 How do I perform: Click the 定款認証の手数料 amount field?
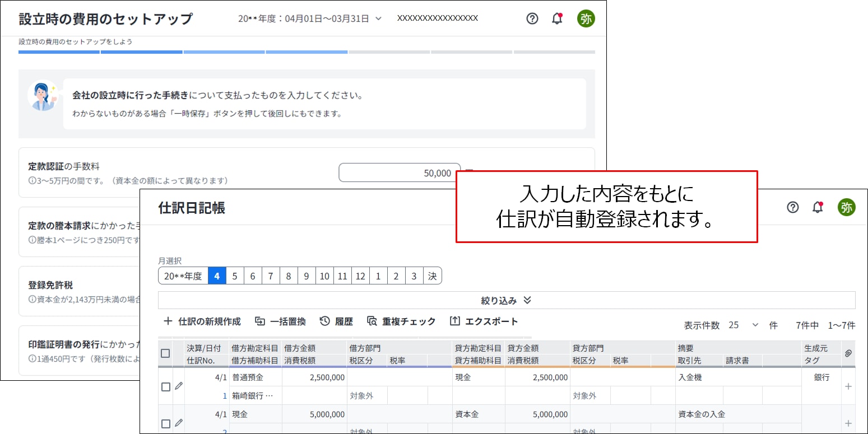coord(400,173)
